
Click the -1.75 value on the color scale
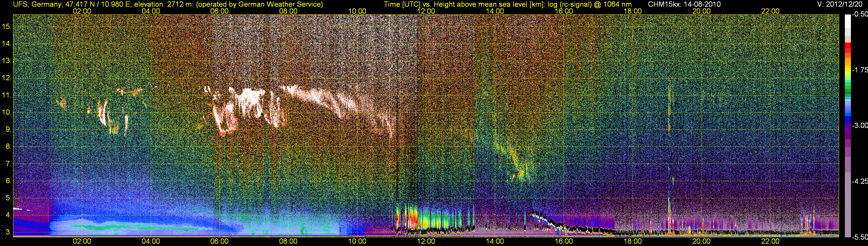click(860, 70)
